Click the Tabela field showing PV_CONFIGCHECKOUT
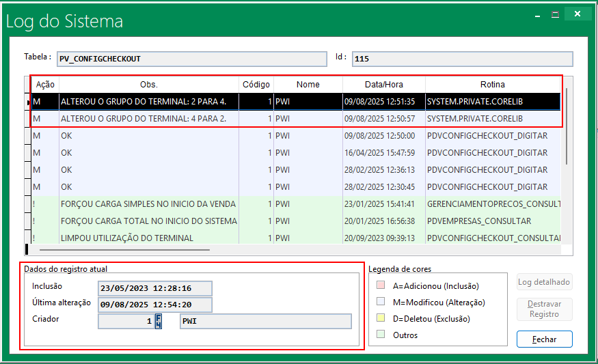This screenshot has height=364, width=598. click(x=191, y=59)
